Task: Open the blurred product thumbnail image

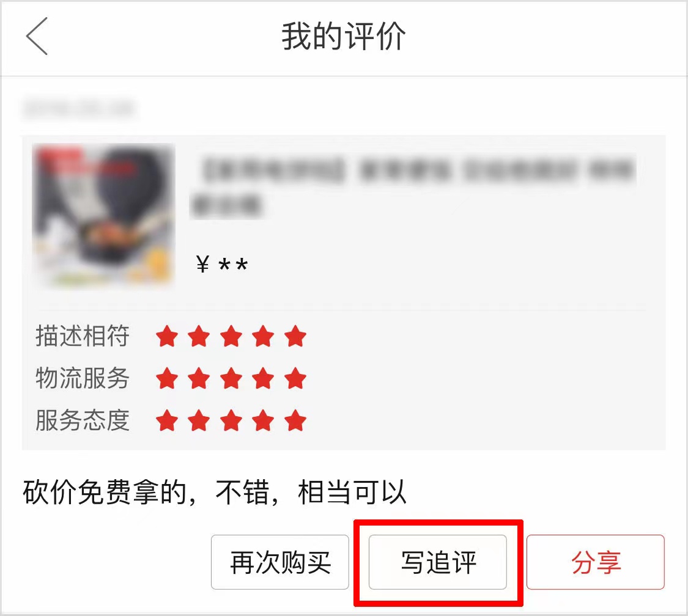Action: (103, 215)
